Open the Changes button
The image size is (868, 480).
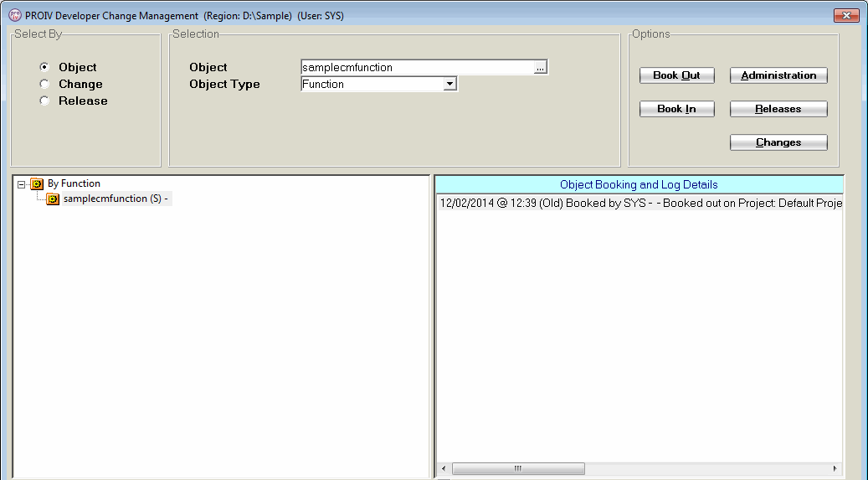point(778,142)
